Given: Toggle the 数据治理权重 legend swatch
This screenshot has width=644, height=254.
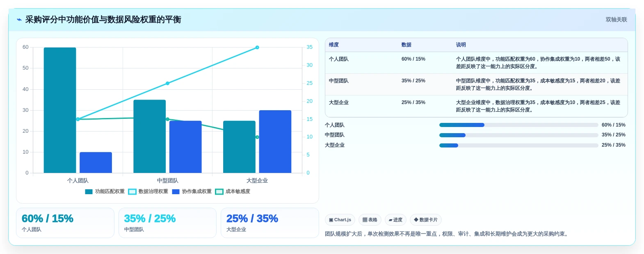Looking at the screenshot, I should point(132,192).
